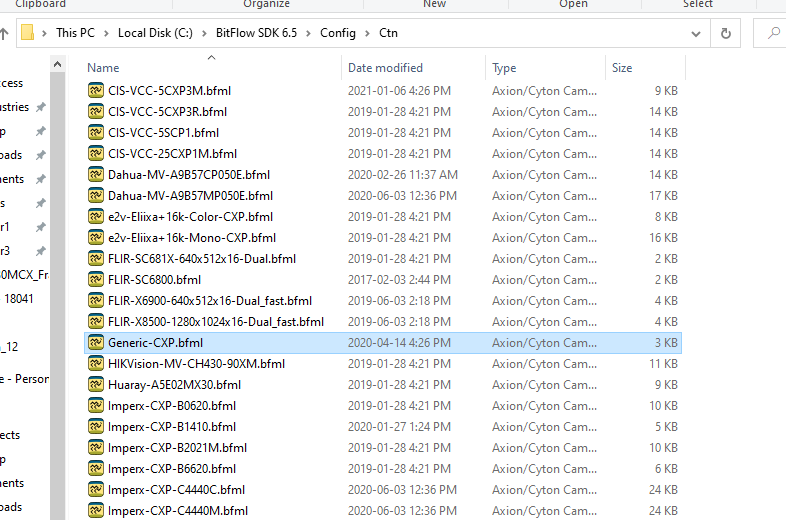The width and height of the screenshot is (786, 520).
Task: Click the Imperx-CXP-B0620.bfml file icon
Action: [x=96, y=406]
